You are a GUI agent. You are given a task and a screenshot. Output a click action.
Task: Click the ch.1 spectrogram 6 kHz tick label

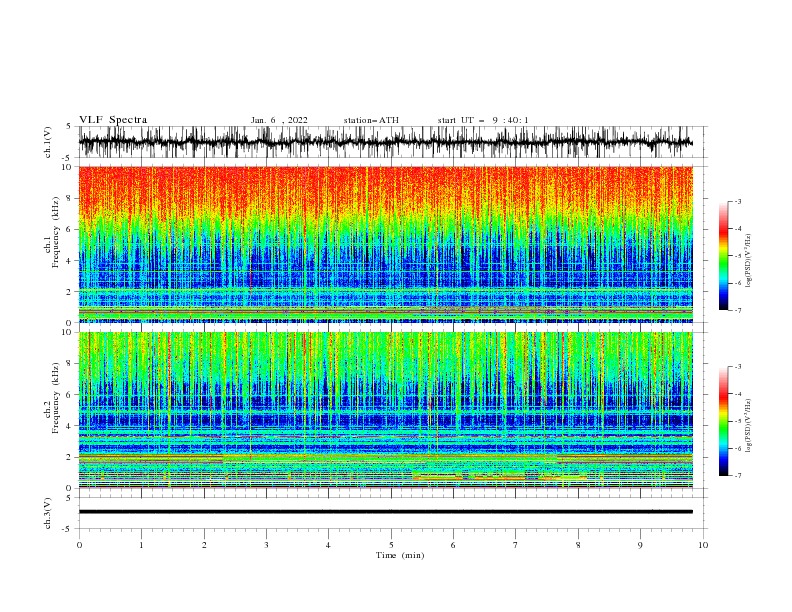click(70, 229)
